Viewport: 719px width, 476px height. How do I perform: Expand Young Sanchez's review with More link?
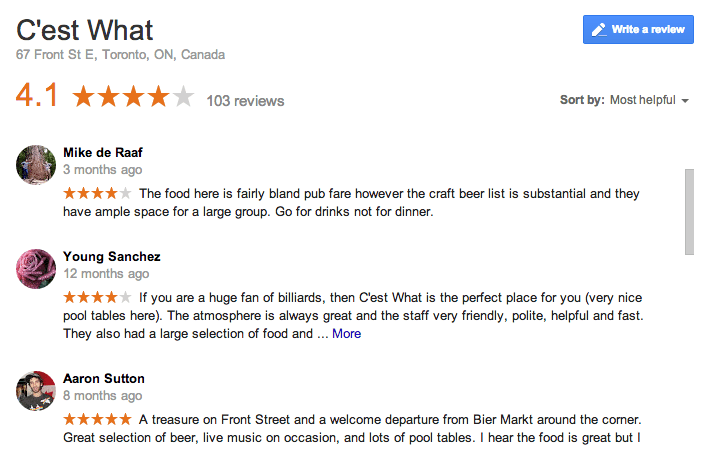(x=346, y=333)
